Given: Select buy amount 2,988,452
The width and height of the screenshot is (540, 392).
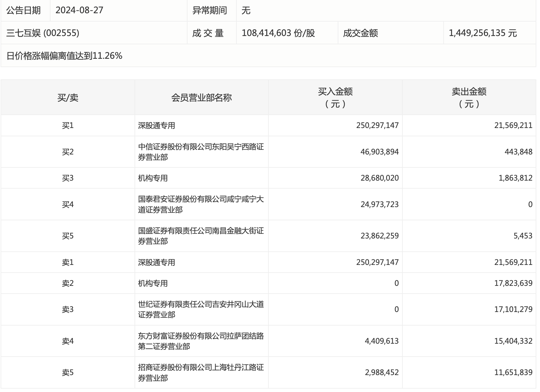Looking at the screenshot, I should point(382,373).
